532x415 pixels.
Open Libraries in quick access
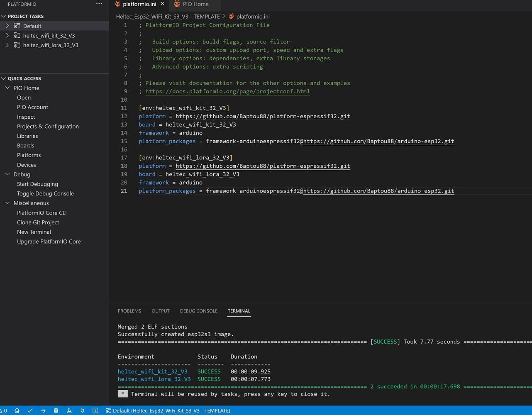click(x=27, y=136)
